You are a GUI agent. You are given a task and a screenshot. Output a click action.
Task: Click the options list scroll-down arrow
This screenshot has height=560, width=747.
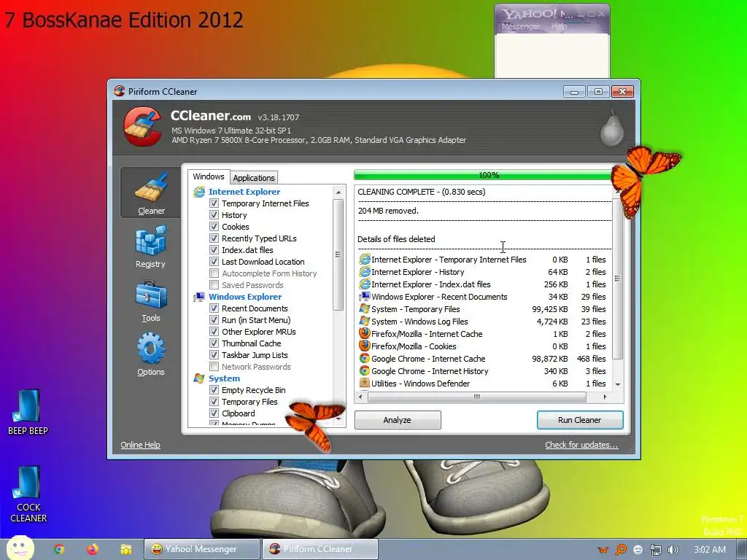point(338,419)
